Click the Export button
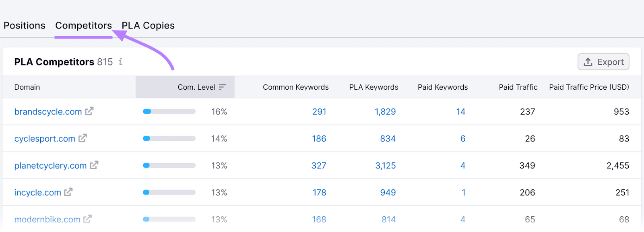The image size is (644, 232). click(603, 62)
